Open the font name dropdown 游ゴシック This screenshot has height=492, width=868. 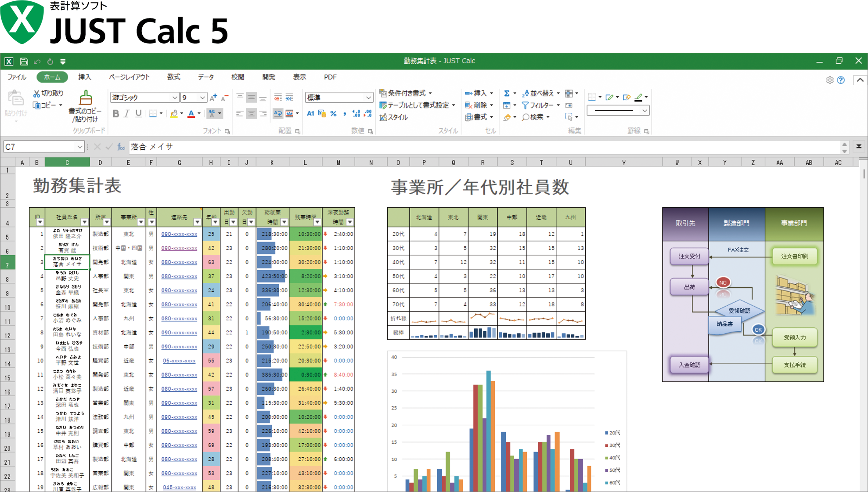[175, 98]
